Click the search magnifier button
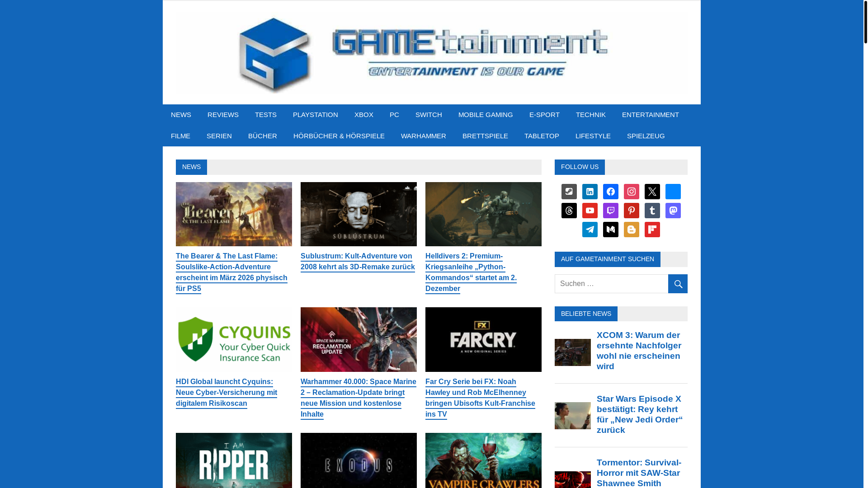Viewport: 868px width, 488px height. pos(678,284)
